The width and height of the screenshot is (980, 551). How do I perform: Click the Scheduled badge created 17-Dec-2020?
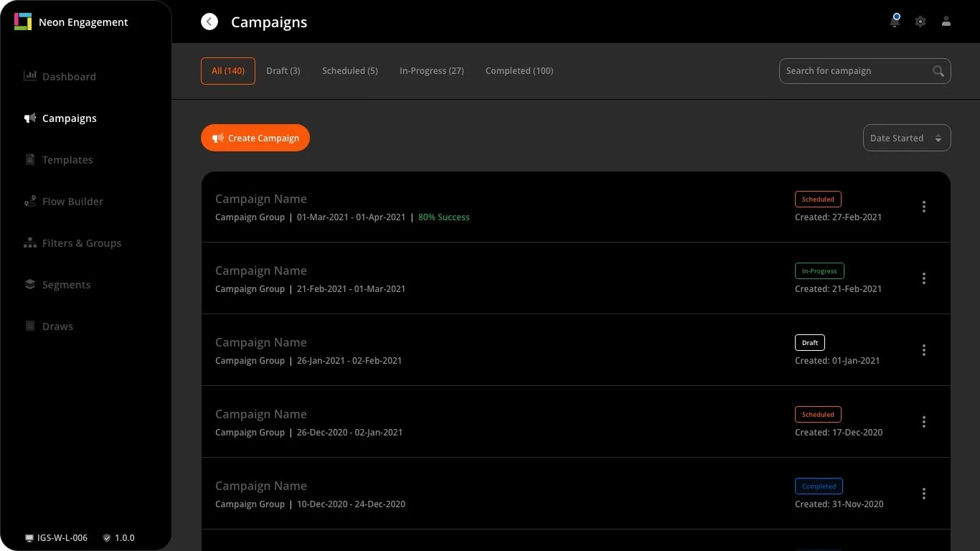tap(818, 415)
